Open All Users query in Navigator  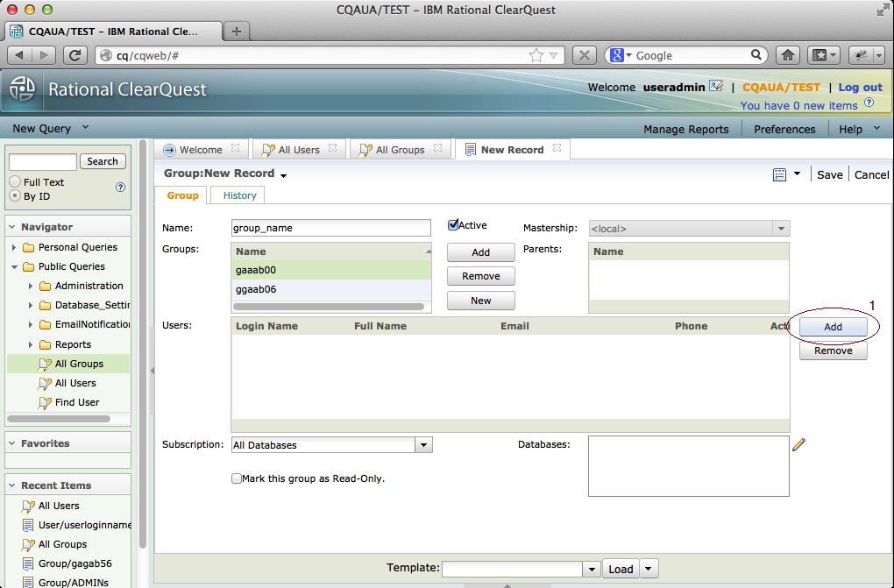pyautogui.click(x=75, y=383)
